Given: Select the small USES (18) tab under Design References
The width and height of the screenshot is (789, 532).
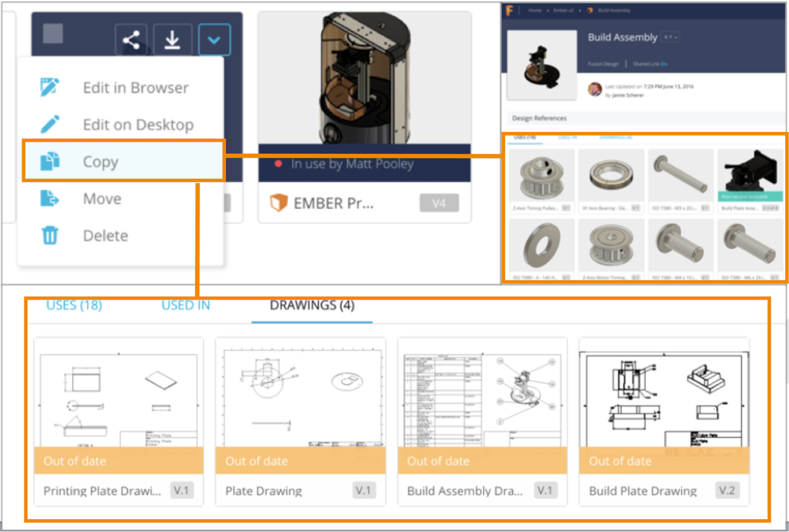Looking at the screenshot, I should [524, 137].
